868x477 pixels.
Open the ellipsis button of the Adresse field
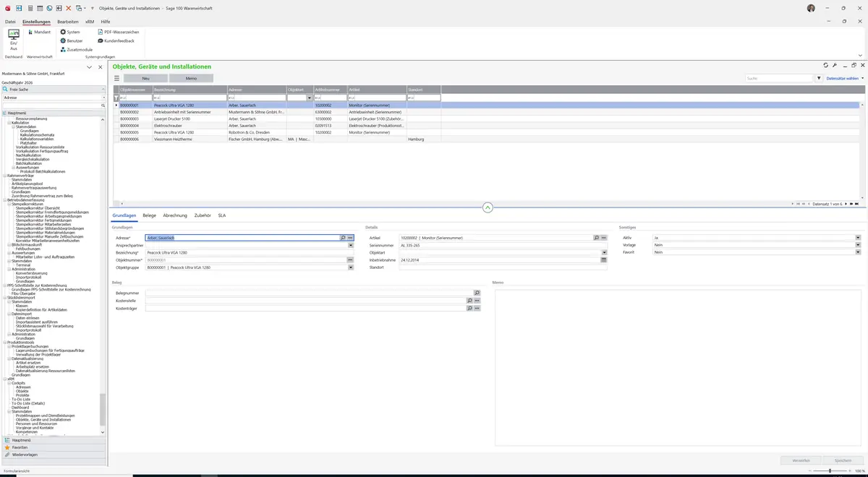[350, 238]
